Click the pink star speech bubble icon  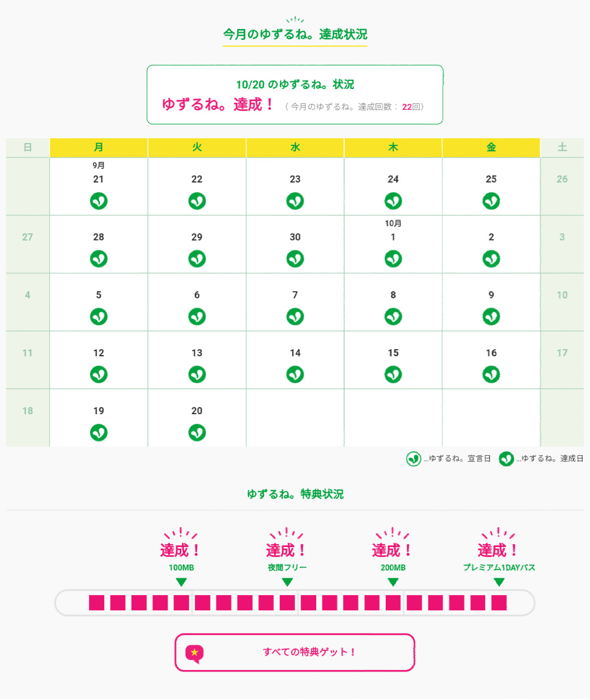(x=194, y=653)
